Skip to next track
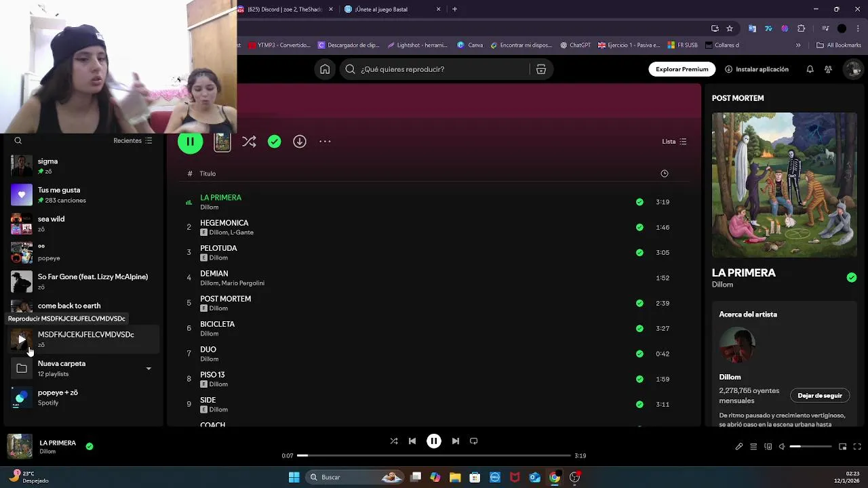Image resolution: width=868 pixels, height=488 pixels. [x=456, y=441]
